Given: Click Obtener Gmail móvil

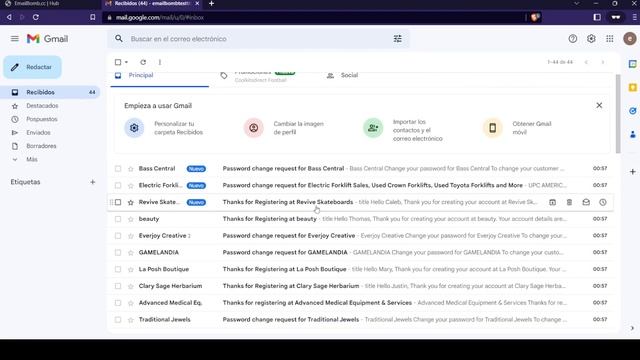Looking at the screenshot, I should pyautogui.click(x=518, y=128).
